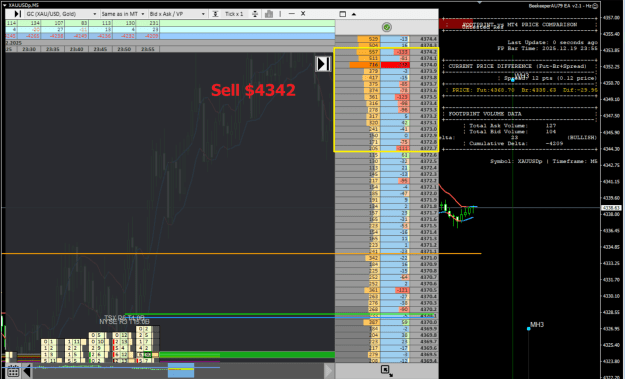The height and width of the screenshot is (379, 625).
Task: Collapse toolbar with the up triangle
Action: coord(354,14)
